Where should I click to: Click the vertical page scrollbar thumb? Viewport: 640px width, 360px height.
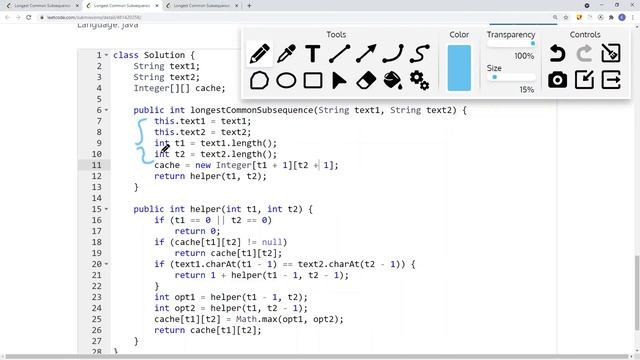637,293
